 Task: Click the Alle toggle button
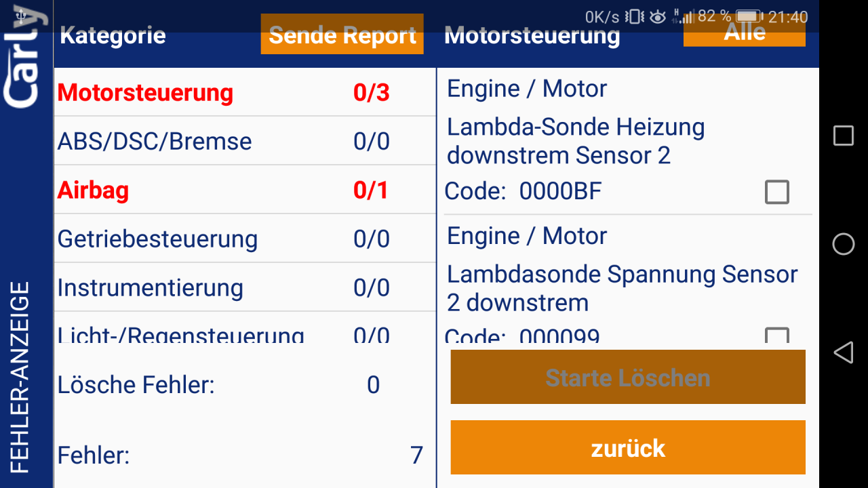point(744,31)
